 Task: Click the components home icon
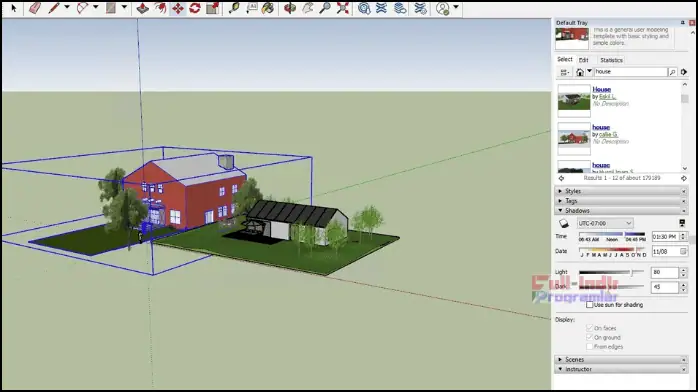pyautogui.click(x=580, y=72)
